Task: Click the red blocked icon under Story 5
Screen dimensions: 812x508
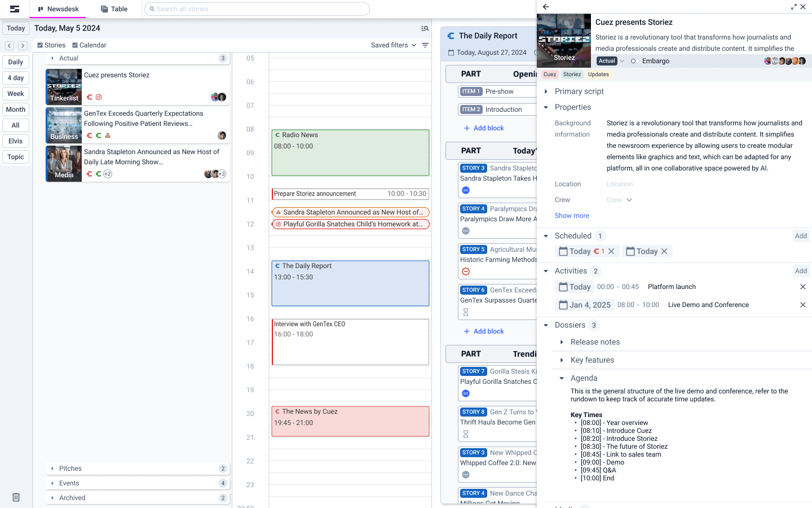Action: click(466, 271)
